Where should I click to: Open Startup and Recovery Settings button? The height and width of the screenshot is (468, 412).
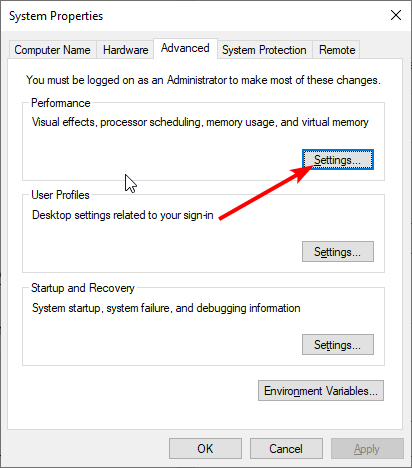pyautogui.click(x=338, y=345)
